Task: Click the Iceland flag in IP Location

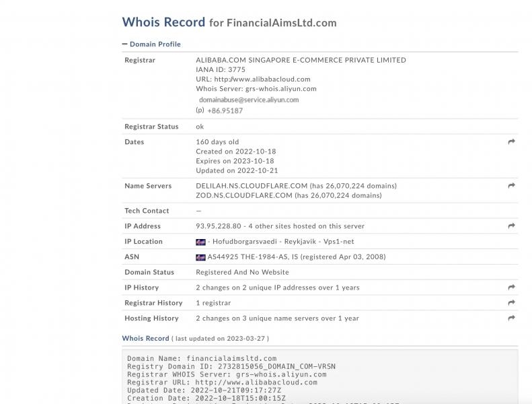Action: point(200,242)
